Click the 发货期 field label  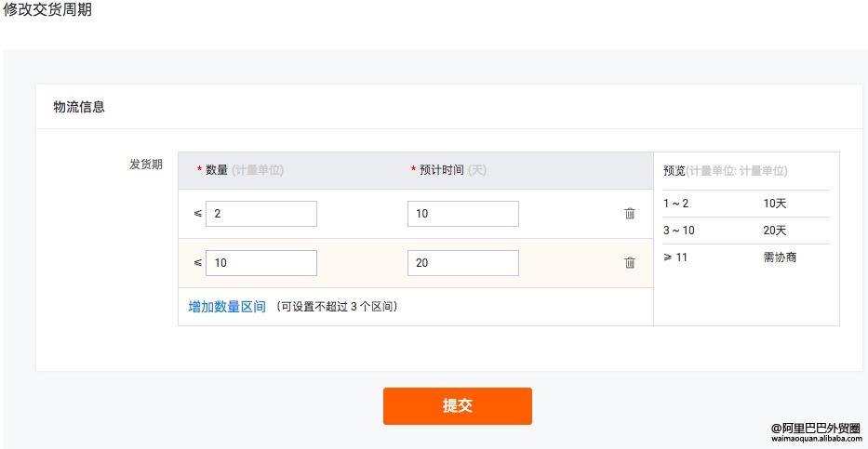(x=145, y=165)
